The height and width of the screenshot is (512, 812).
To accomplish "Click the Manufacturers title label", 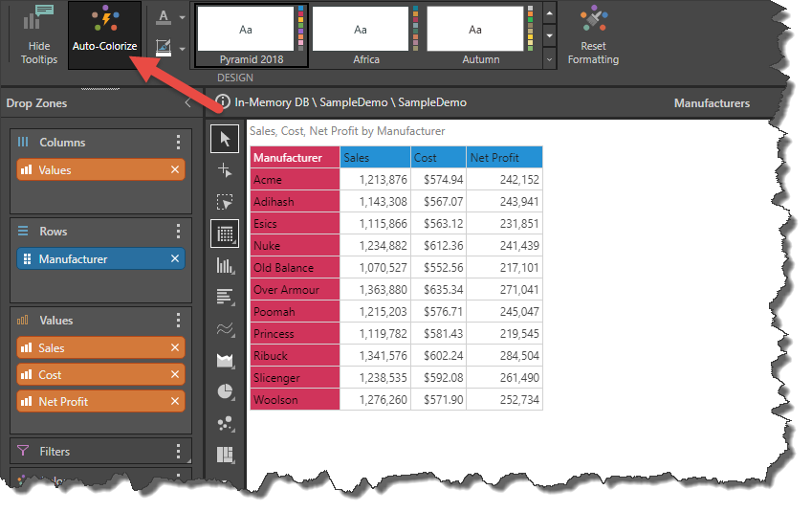I will (712, 103).
